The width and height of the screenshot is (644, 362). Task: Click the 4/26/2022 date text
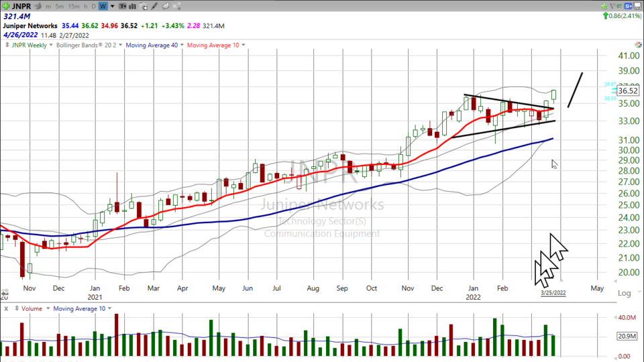(x=20, y=36)
